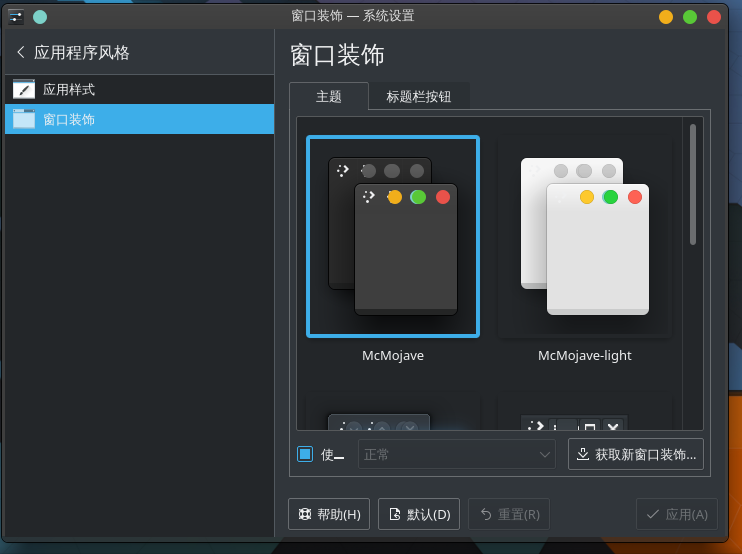Click the teal pin circle in title bar
Screen dimensions: 742x554
coord(40,17)
